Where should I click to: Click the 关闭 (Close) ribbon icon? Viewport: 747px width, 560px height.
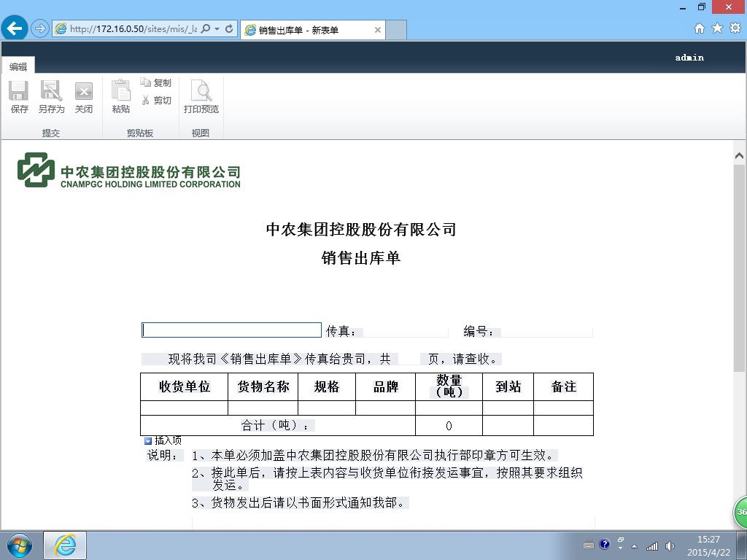click(x=83, y=97)
